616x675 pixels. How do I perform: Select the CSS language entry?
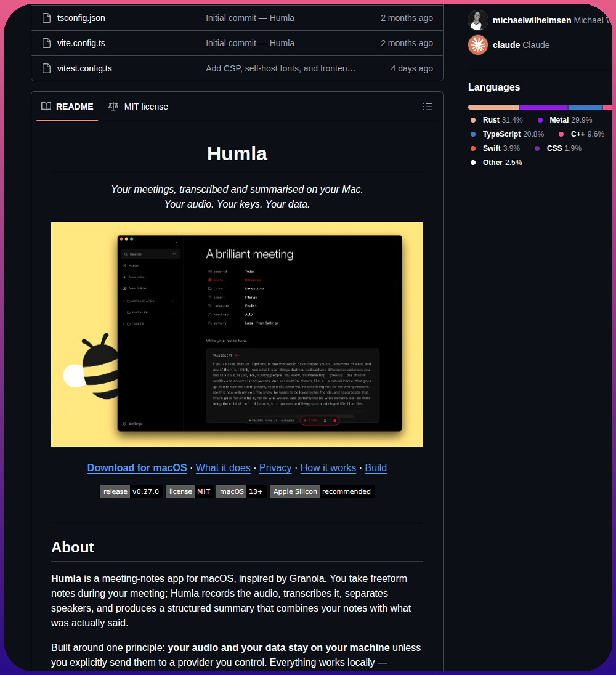[x=558, y=148]
